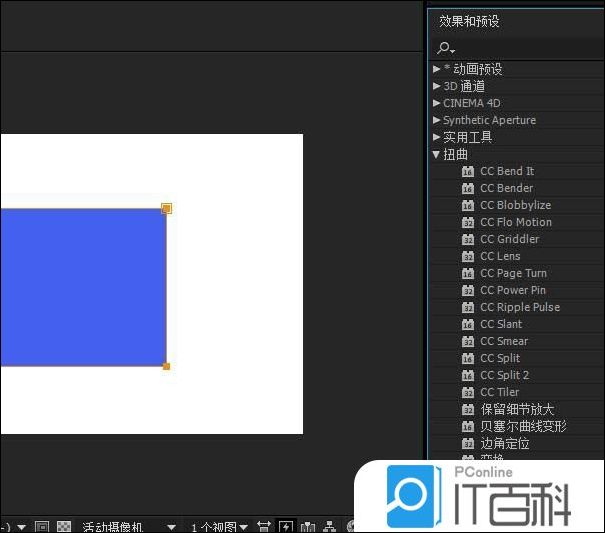Expand the 动画预设 category
The width and height of the screenshot is (605, 533).
coord(437,69)
